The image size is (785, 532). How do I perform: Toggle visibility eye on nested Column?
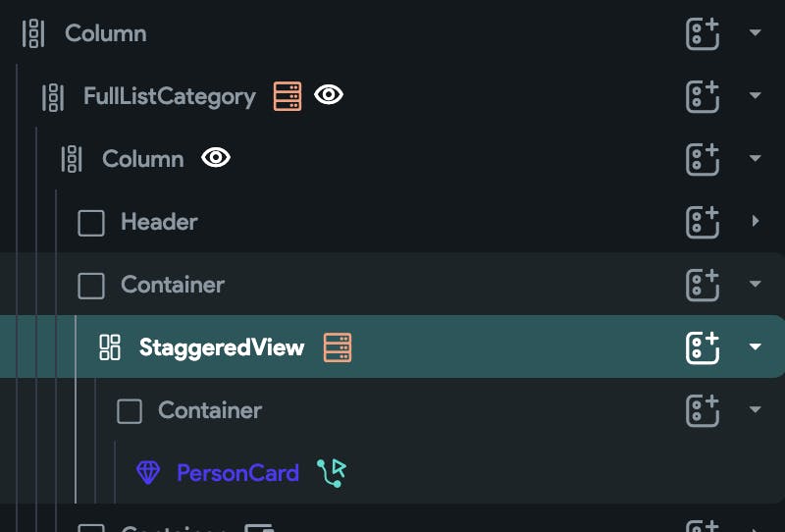[x=216, y=158]
